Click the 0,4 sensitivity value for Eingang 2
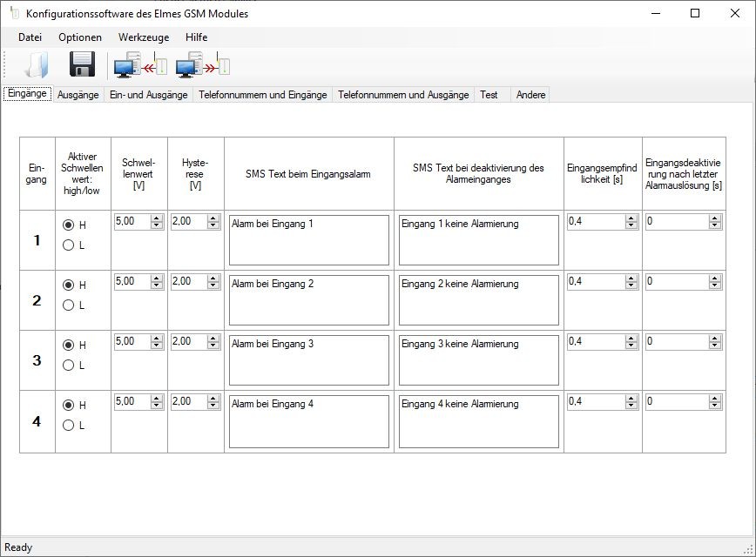Screen dimensions: 756x557 (575, 281)
